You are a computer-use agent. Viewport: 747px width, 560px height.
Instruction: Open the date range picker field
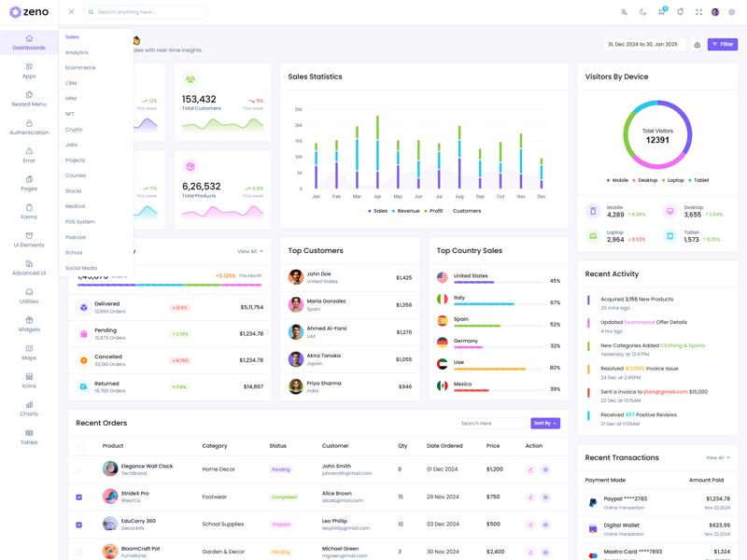pyautogui.click(x=645, y=45)
